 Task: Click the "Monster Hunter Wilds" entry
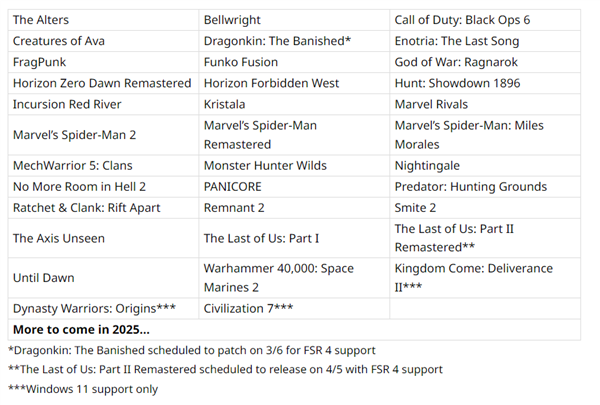265,165
